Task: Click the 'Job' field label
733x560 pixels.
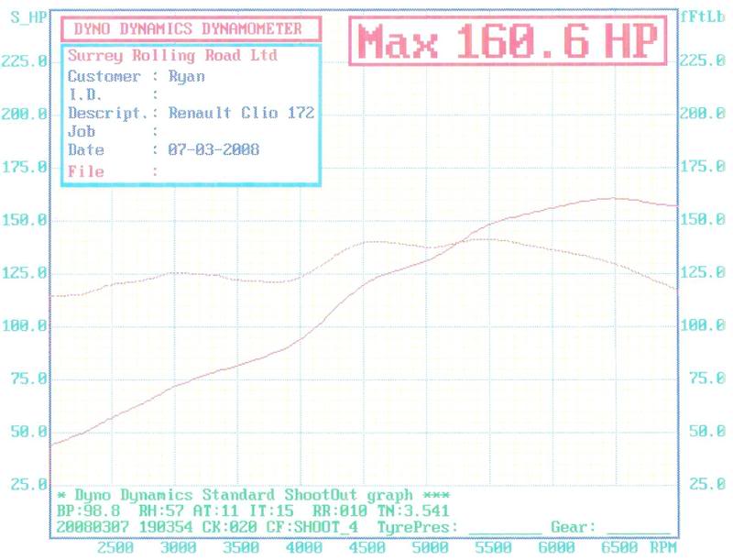Action: point(82,131)
